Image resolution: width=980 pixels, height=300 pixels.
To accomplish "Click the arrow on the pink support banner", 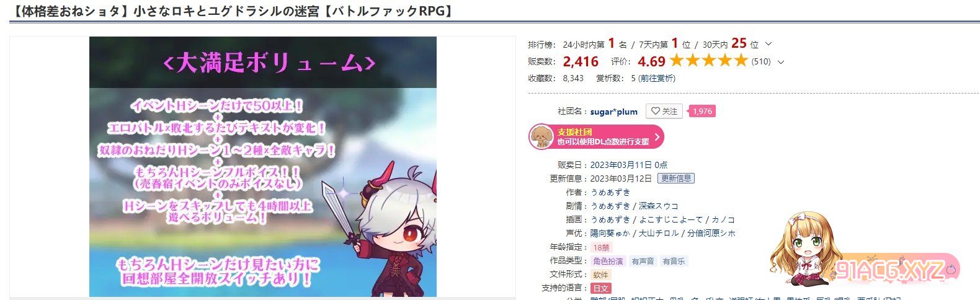I will tap(657, 137).
